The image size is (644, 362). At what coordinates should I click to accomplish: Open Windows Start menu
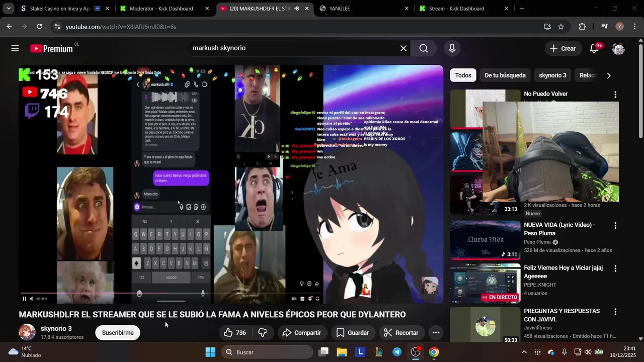[x=210, y=352]
